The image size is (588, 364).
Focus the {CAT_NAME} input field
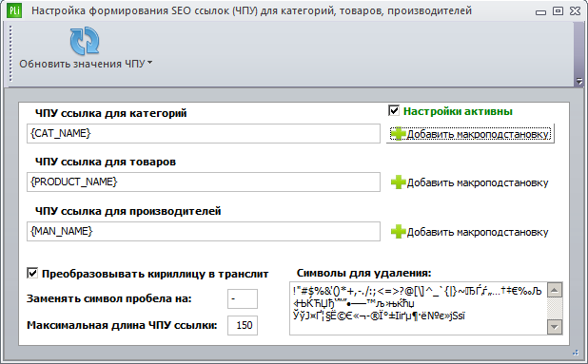(204, 134)
